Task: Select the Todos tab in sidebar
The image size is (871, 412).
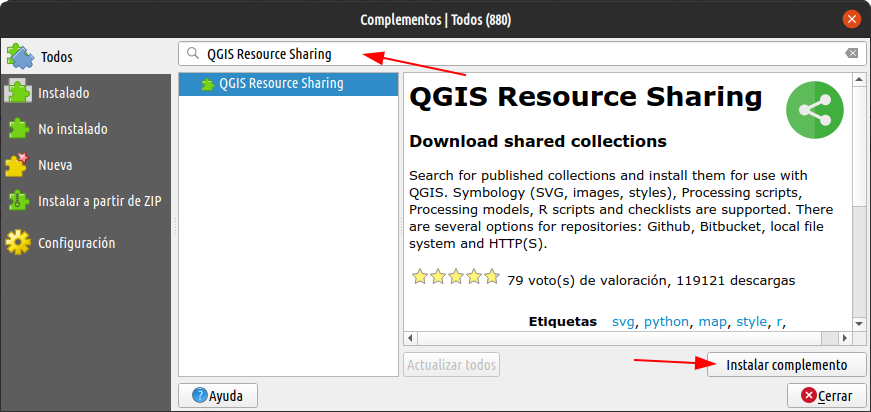Action: [x=56, y=57]
